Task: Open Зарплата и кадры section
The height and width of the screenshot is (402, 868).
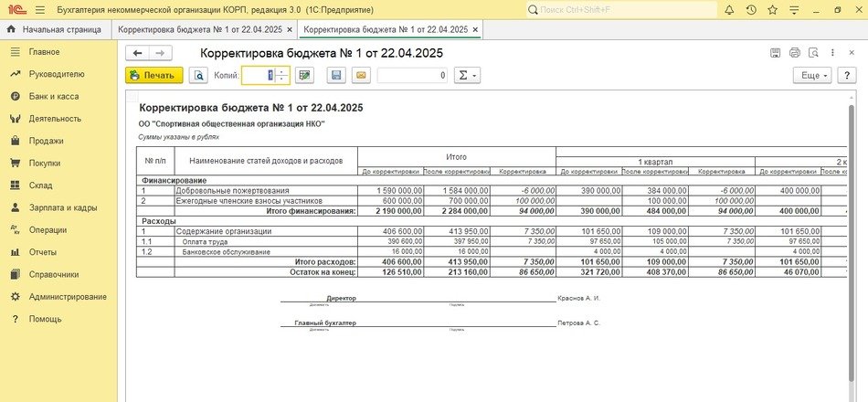Action: point(62,207)
